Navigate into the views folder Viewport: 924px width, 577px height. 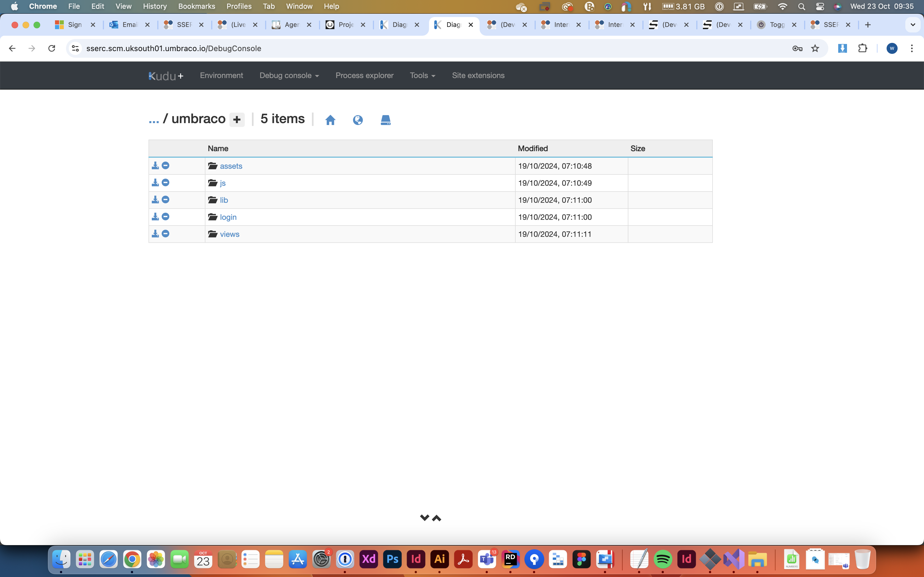pyautogui.click(x=230, y=233)
